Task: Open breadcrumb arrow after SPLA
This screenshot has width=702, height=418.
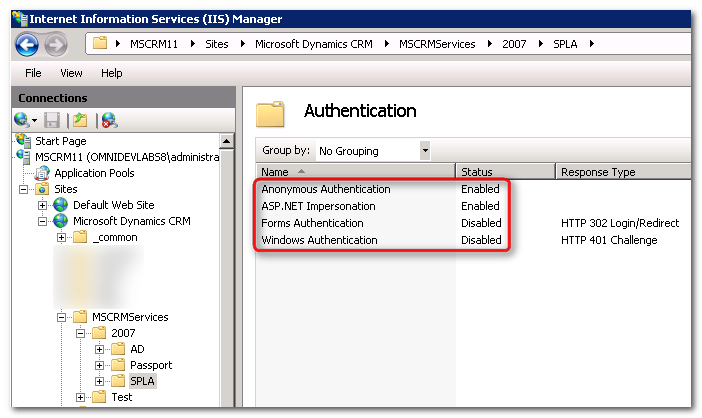Action: click(x=592, y=44)
